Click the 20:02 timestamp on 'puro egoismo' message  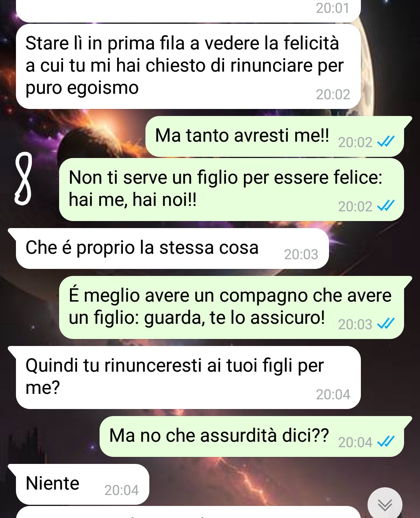333,94
